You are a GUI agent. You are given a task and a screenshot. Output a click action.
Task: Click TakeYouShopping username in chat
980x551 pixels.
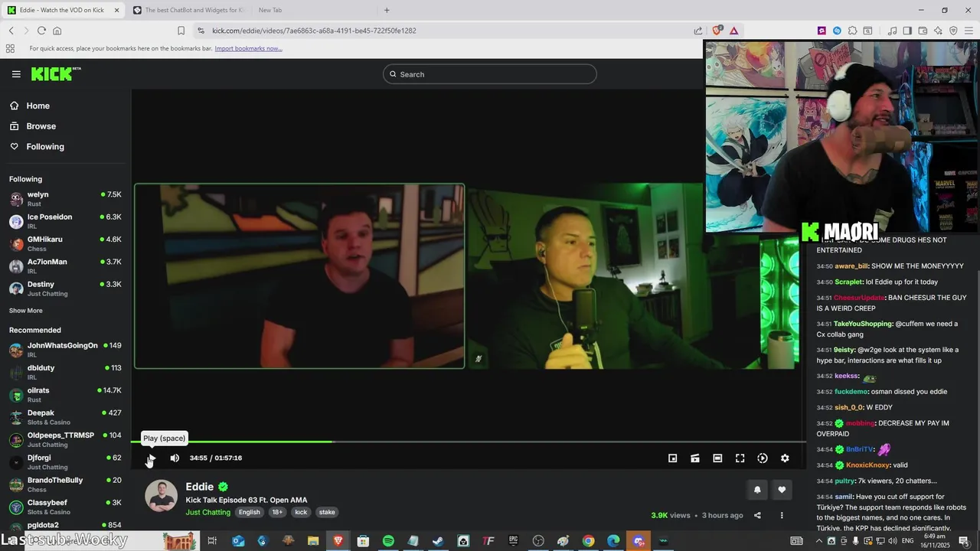point(863,324)
